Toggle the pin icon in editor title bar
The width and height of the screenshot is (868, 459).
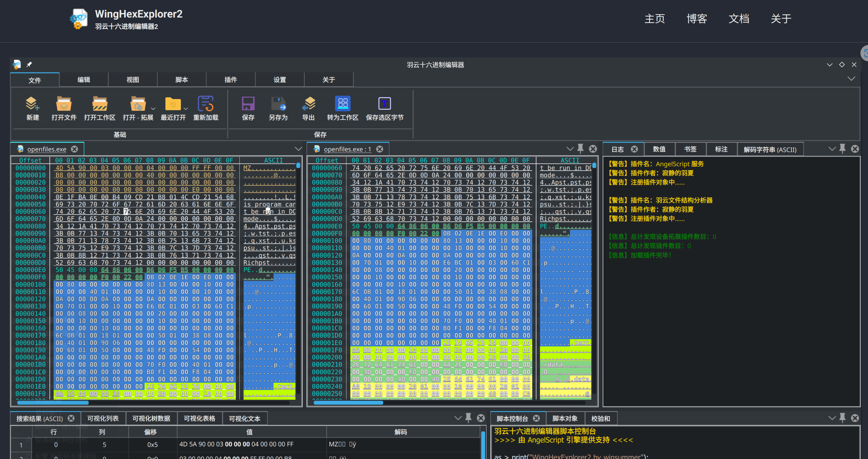click(x=29, y=64)
